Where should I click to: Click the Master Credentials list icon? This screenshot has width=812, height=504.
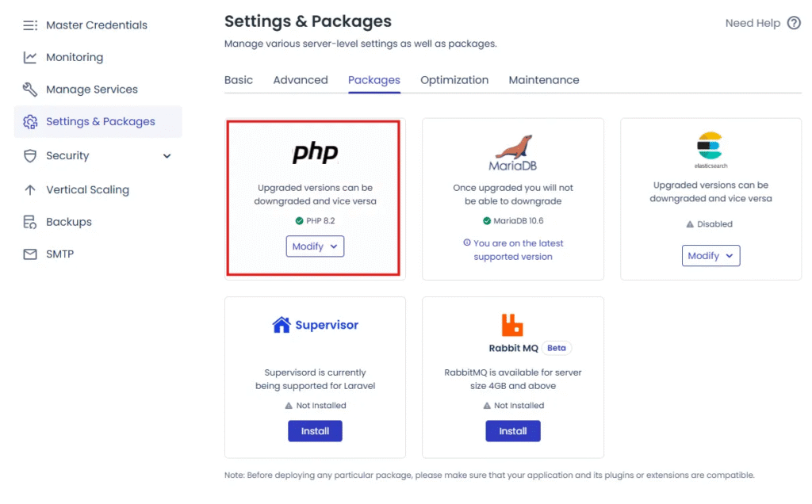(30, 25)
